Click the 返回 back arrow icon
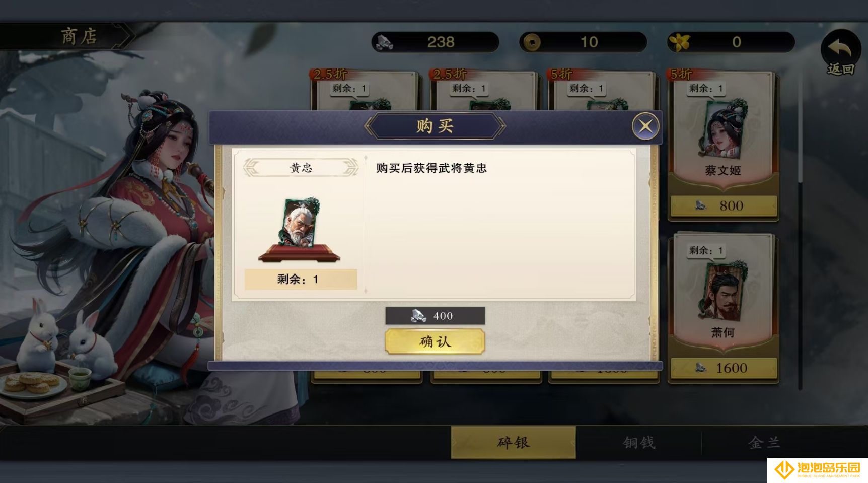 [x=840, y=50]
